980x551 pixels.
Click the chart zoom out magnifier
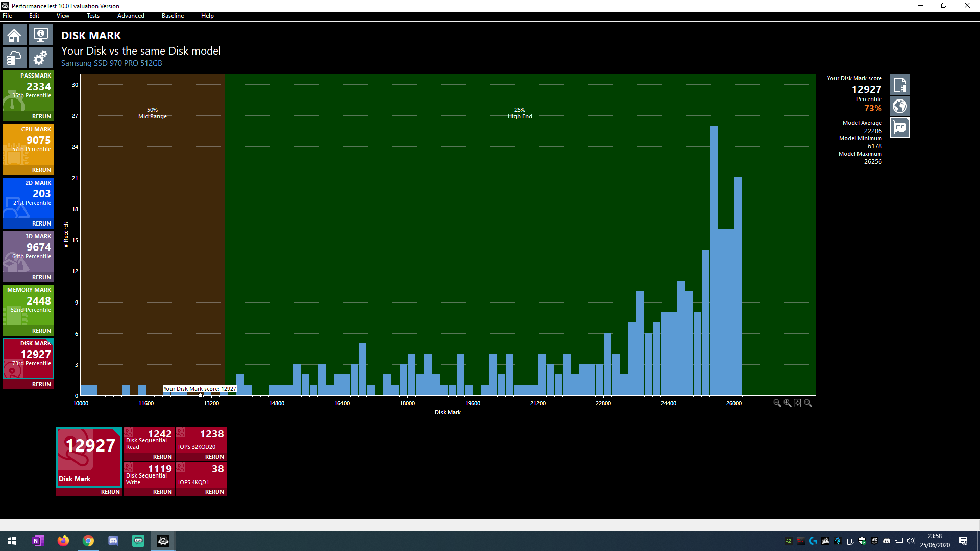pyautogui.click(x=777, y=403)
